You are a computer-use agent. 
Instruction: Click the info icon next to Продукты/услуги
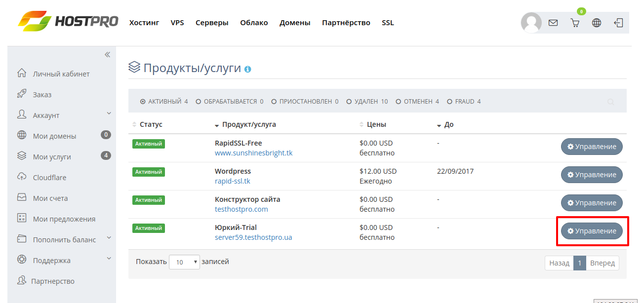(248, 70)
